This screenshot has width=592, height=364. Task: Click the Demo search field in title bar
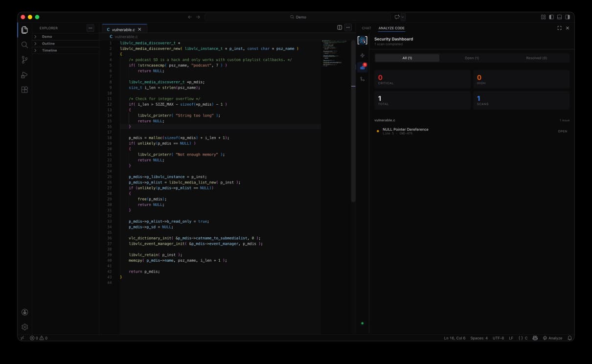click(x=298, y=17)
